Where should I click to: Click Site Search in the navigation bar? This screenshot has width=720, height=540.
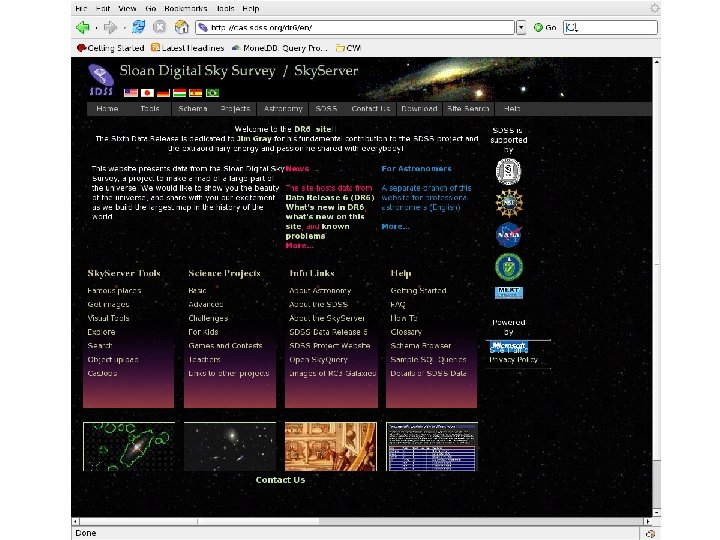click(x=468, y=109)
